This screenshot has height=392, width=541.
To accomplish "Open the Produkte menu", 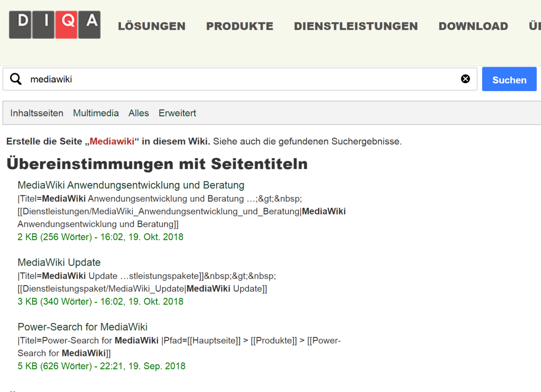I will tap(240, 26).
